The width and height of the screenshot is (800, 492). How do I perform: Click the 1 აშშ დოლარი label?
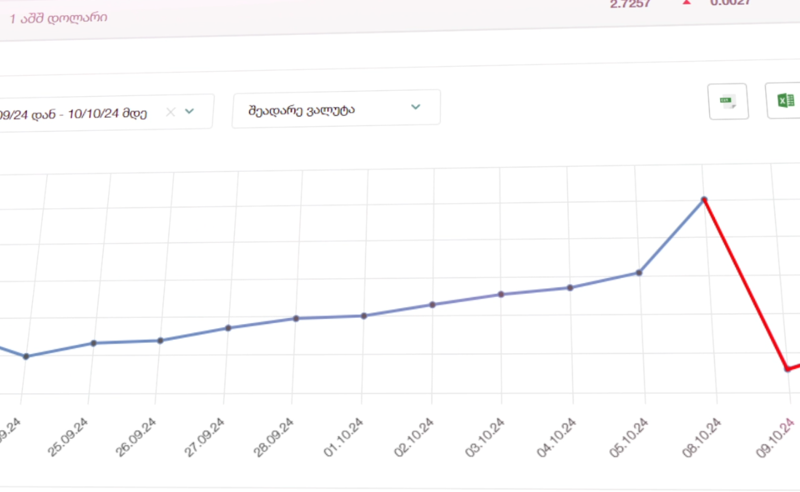click(59, 18)
